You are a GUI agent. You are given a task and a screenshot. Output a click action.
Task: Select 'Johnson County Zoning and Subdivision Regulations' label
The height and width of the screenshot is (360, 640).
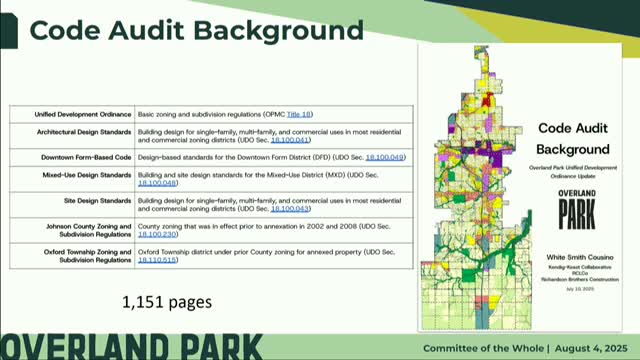coord(88,230)
